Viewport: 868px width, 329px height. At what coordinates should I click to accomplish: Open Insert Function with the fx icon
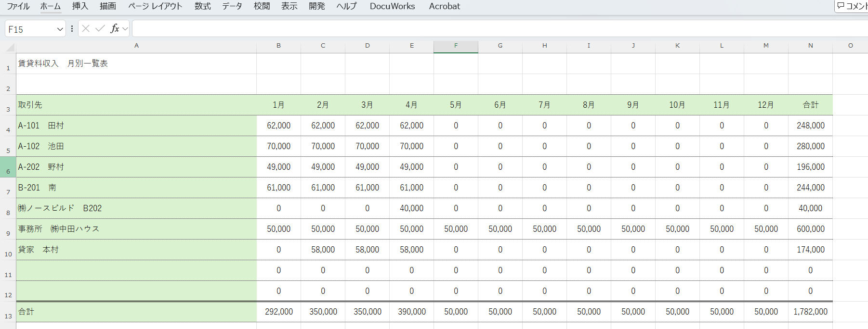coord(115,29)
